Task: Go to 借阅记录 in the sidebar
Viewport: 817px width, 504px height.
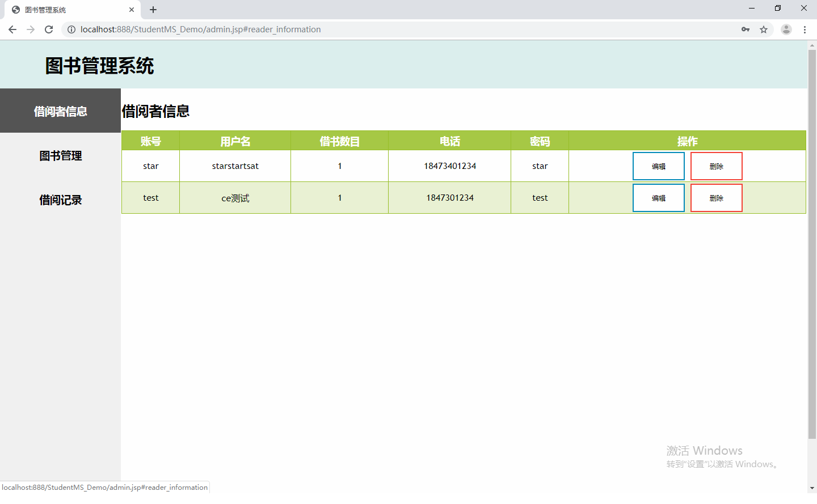Action: (60, 200)
